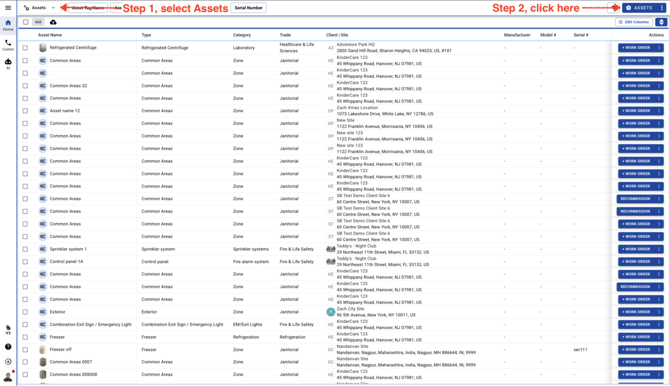Click the asset icon for Exterior row
Viewport: 670px width, 386px height.
pos(42,312)
